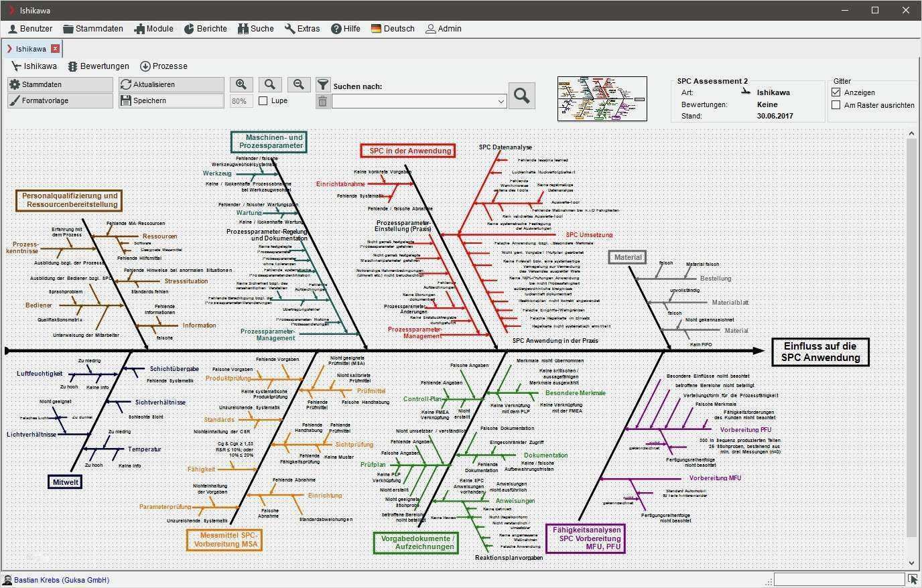The width and height of the screenshot is (922, 588).
Task: Enable Am Raster ausrichten checkbox
Action: [836, 105]
